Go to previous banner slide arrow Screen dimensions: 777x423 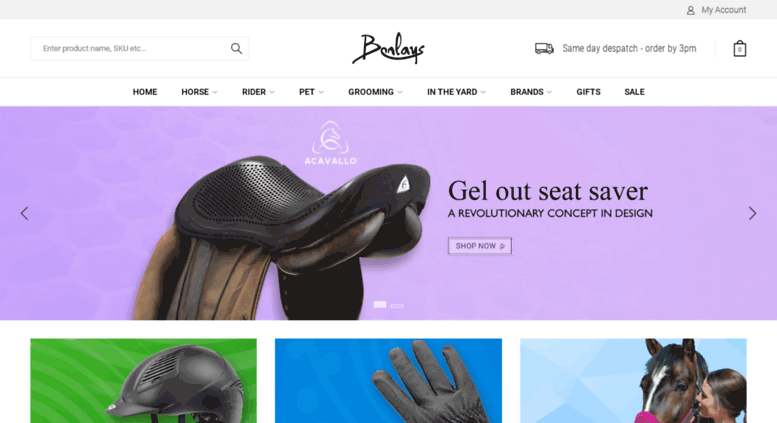[x=24, y=213]
